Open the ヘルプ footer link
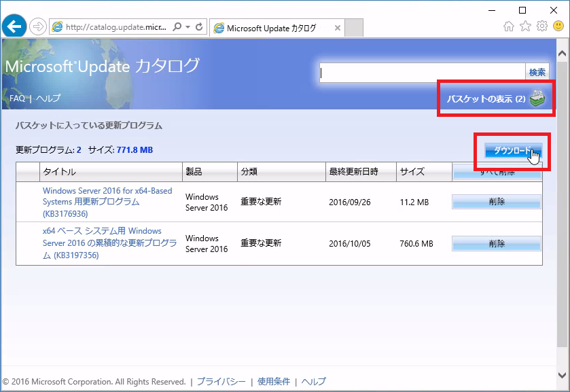The image size is (570, 392). point(313,381)
